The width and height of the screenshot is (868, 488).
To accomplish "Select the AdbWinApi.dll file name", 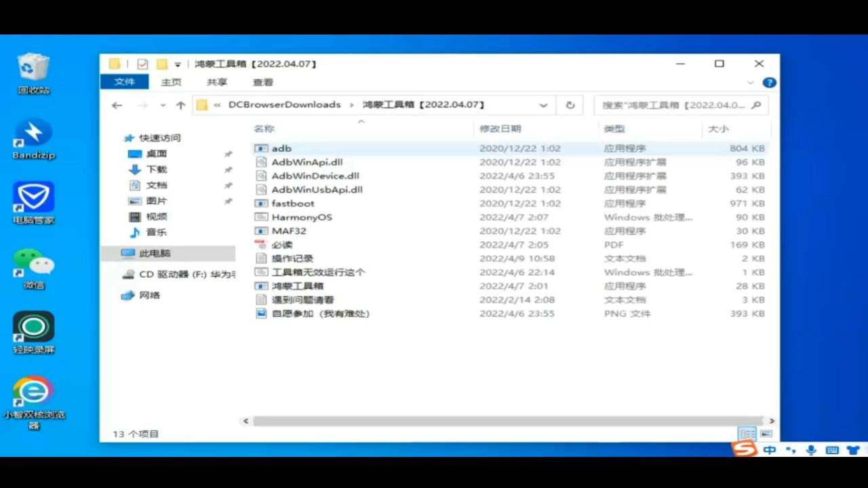I will (x=307, y=163).
